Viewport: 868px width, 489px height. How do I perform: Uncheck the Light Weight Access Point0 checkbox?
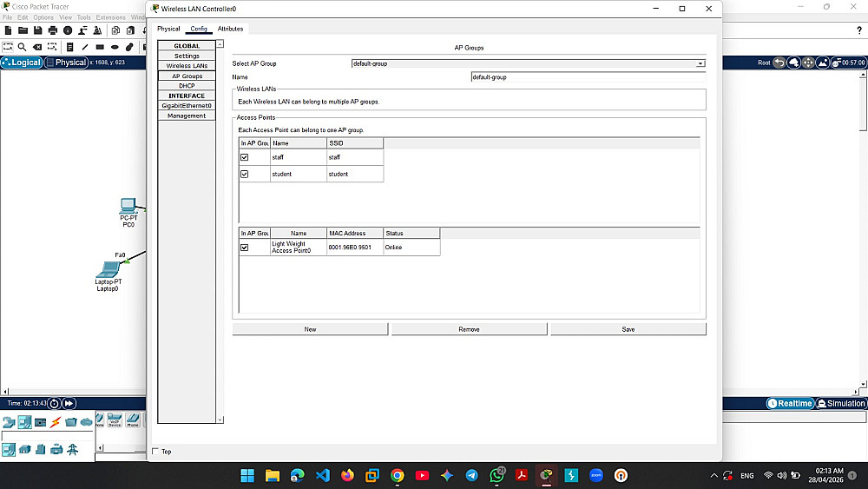click(x=244, y=248)
